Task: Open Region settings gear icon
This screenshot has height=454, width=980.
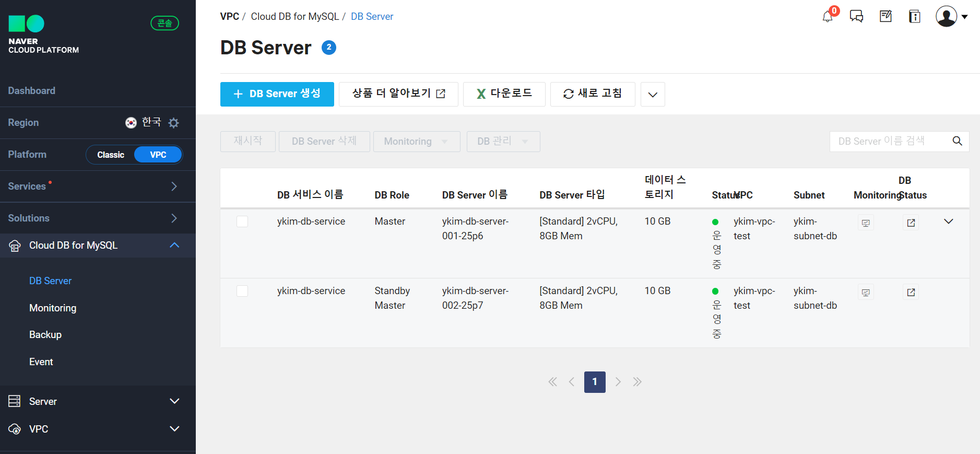Action: point(174,123)
